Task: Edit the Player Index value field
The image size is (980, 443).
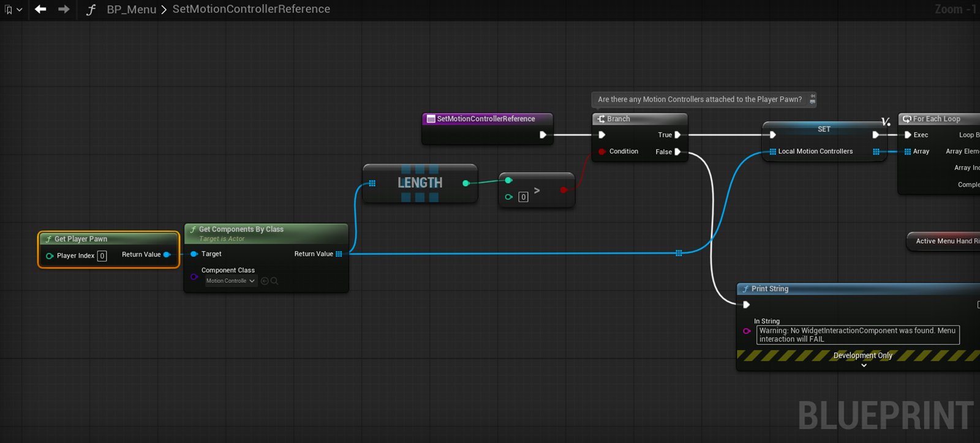Action: click(102, 256)
